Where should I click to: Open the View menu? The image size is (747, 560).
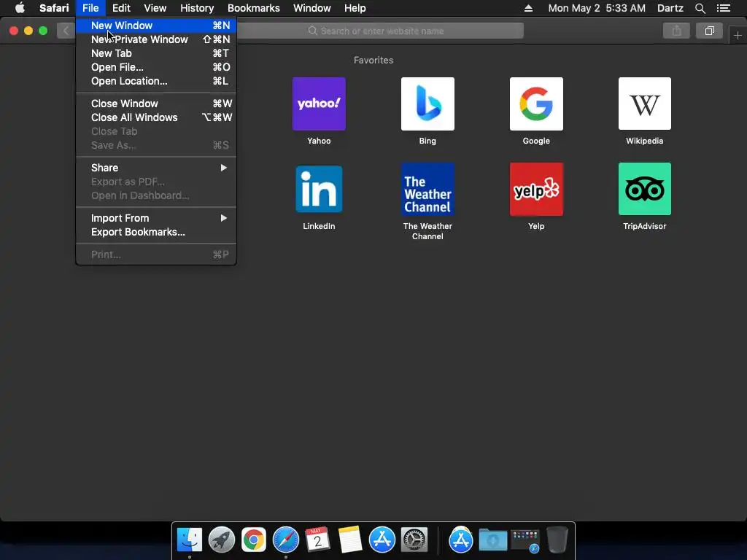pyautogui.click(x=155, y=8)
